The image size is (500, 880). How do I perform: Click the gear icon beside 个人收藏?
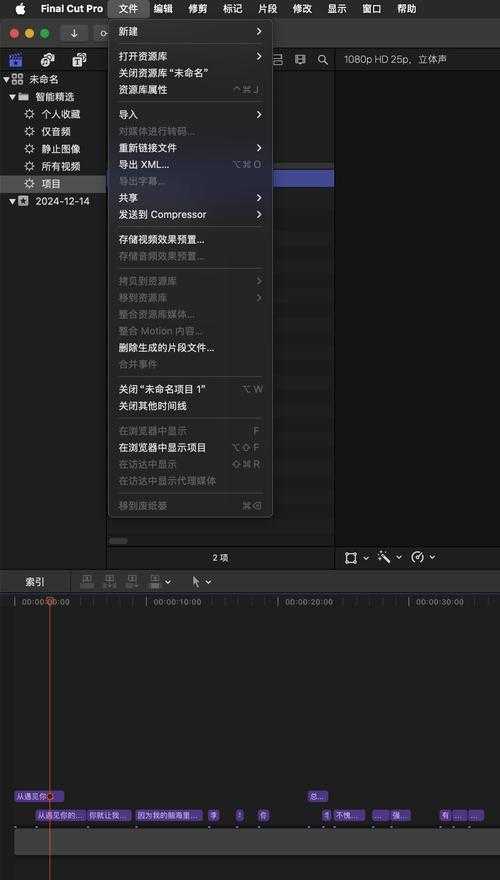(x=29, y=114)
